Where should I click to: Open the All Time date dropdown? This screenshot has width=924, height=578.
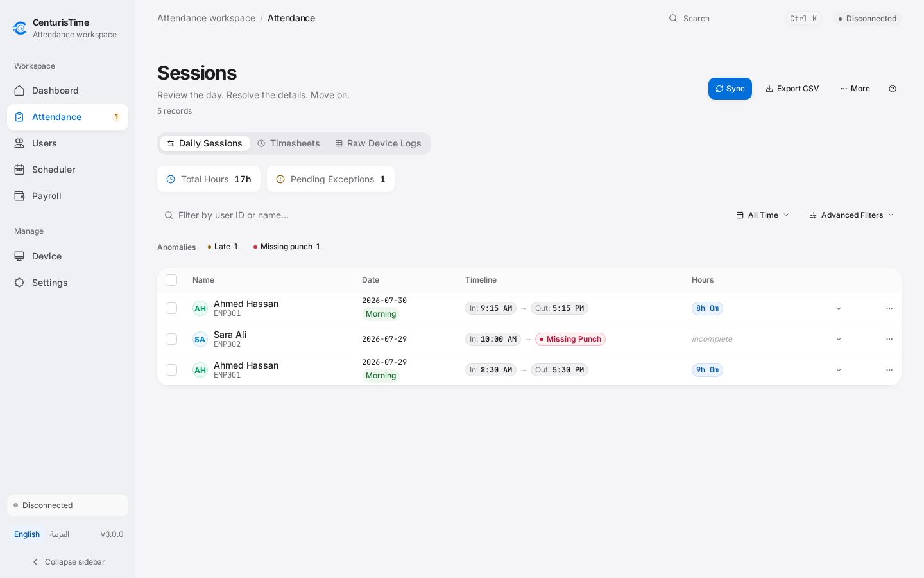click(x=762, y=215)
